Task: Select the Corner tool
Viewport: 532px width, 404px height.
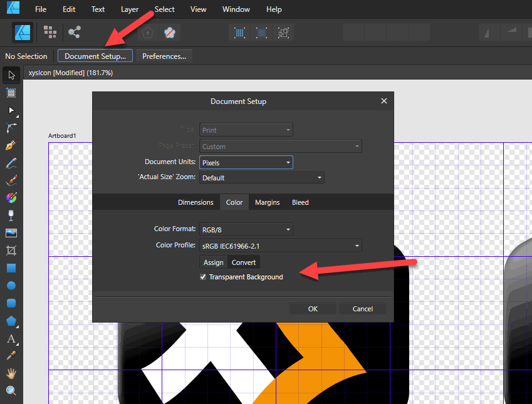Action: tap(11, 128)
